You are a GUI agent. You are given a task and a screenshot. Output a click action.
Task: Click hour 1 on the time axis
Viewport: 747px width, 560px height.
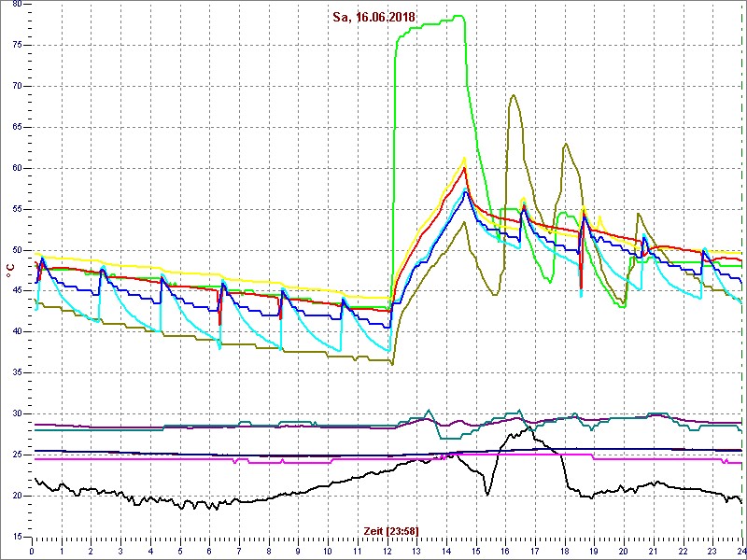62,551
